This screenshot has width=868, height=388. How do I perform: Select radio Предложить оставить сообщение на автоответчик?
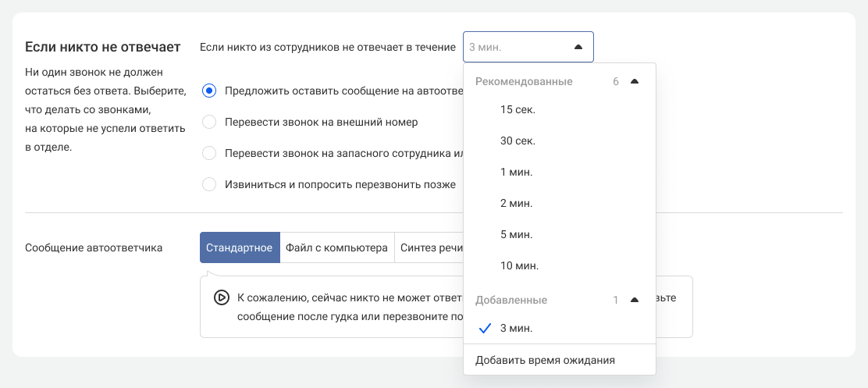click(208, 91)
